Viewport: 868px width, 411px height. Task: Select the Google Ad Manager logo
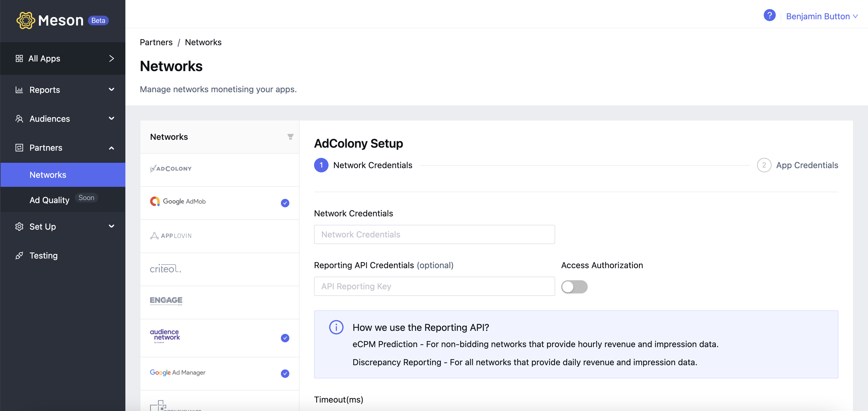[x=177, y=373]
